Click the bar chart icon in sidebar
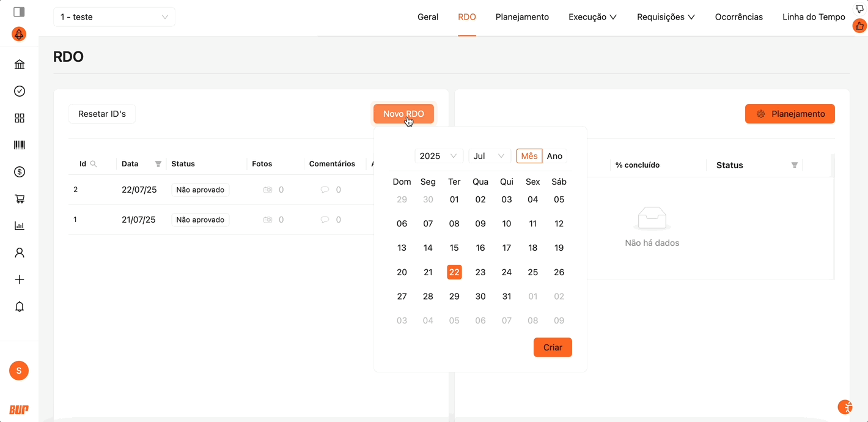Viewport: 868px width, 422px height. 20,226
